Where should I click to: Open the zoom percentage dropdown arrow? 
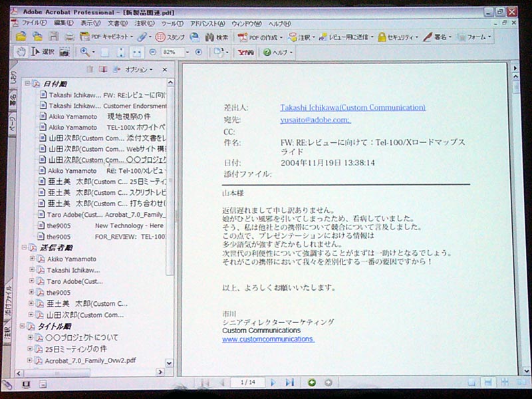(188, 53)
